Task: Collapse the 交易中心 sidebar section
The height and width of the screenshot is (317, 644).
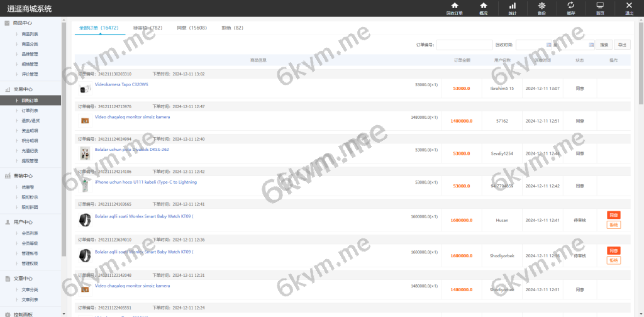Action: tap(31, 89)
